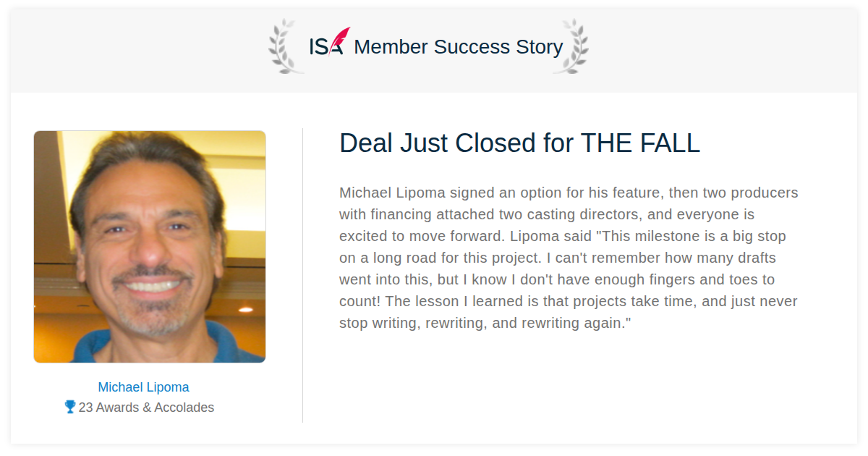The height and width of the screenshot is (456, 868).
Task: Click the last line "stop writing, rewriting"
Action: [x=485, y=324]
